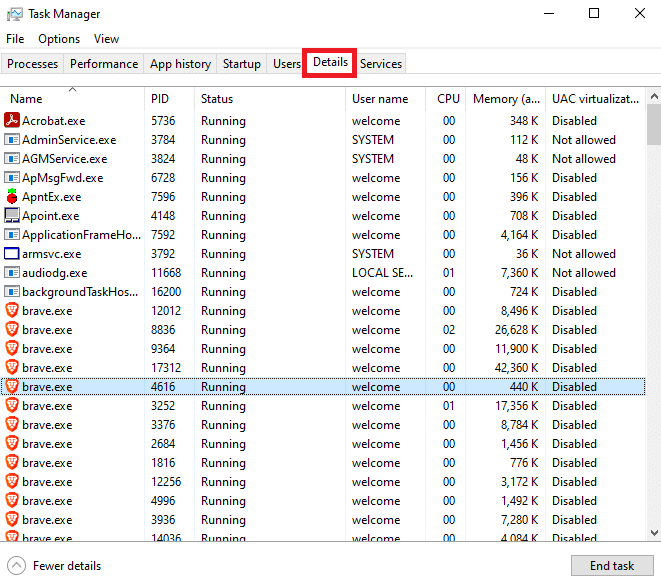Click the End task button

pyautogui.click(x=612, y=565)
